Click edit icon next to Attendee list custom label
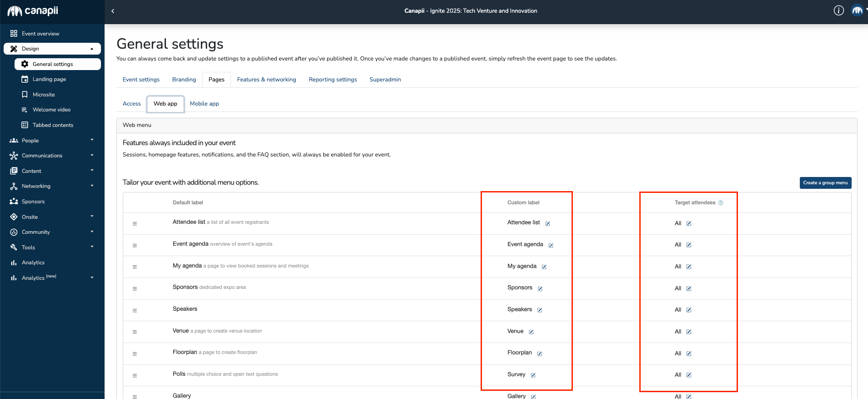Viewport: 868px width, 399px height. click(548, 223)
